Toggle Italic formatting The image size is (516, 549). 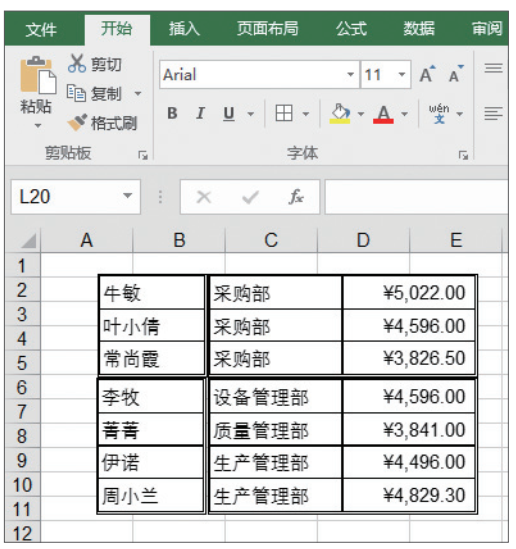[200, 113]
